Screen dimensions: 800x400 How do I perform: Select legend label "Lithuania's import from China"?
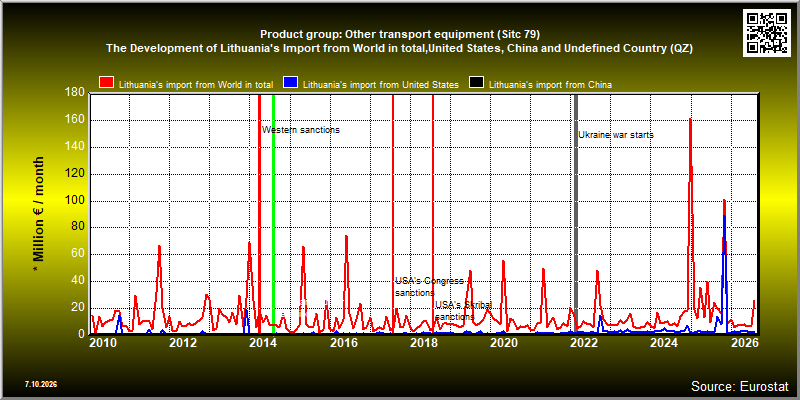point(550,85)
